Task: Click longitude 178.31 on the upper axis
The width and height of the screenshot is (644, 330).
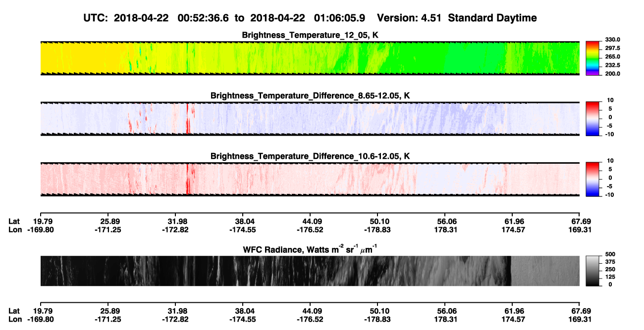Action: pos(445,230)
